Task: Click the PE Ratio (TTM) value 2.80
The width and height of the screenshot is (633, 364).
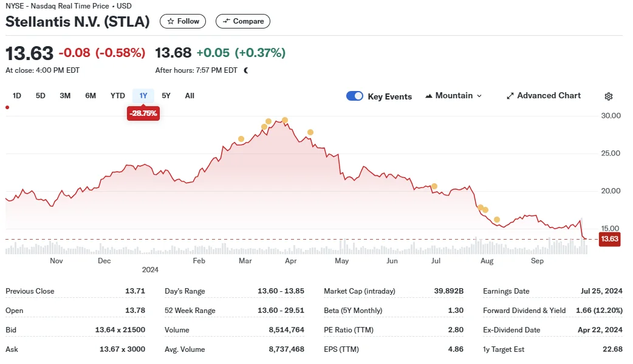Action: point(456,330)
